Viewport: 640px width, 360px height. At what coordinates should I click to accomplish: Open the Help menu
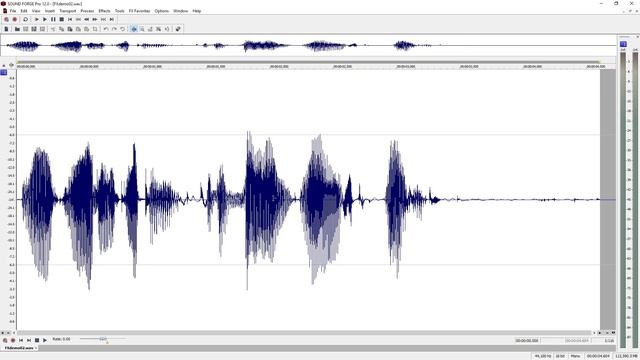coord(197,11)
